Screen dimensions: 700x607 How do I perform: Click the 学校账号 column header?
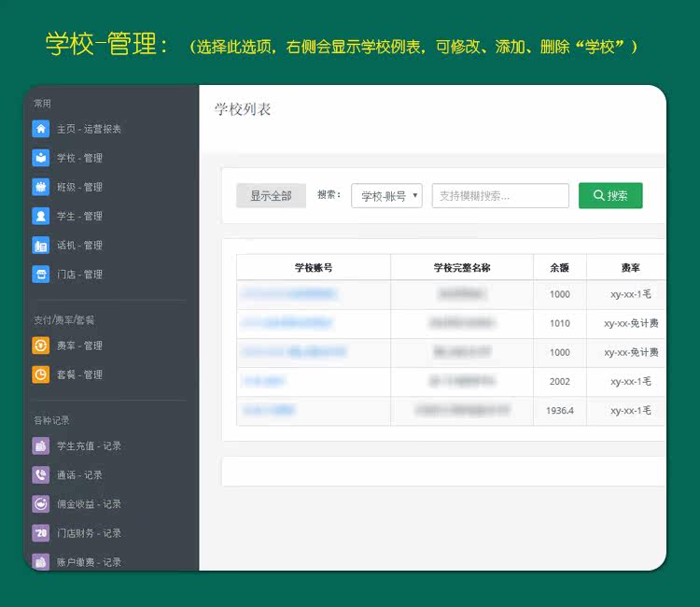314,267
